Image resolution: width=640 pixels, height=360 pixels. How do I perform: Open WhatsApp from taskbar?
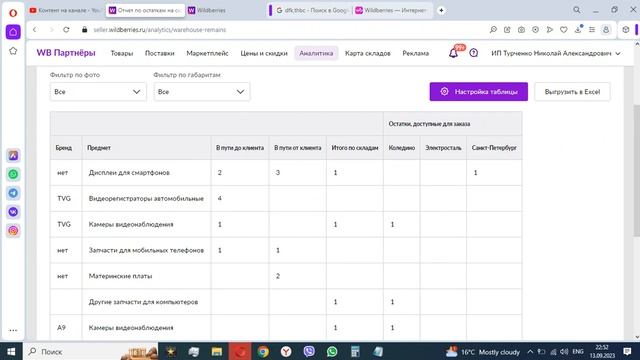pos(332,351)
